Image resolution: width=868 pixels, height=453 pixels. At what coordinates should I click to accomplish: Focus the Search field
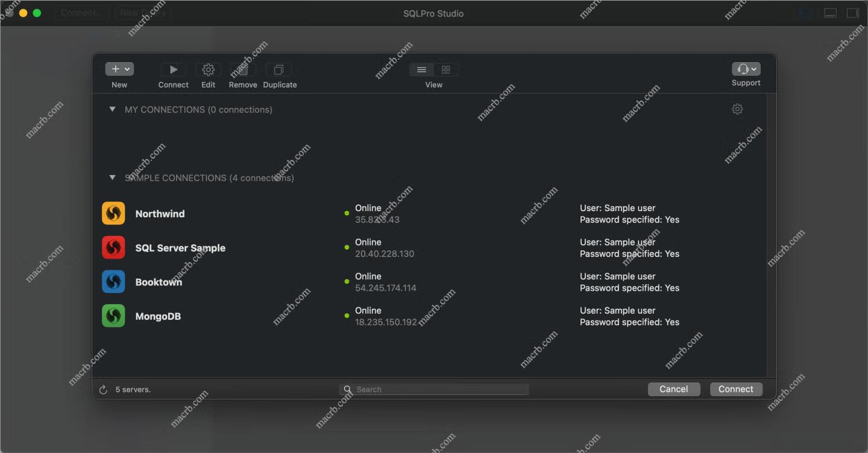click(434, 390)
